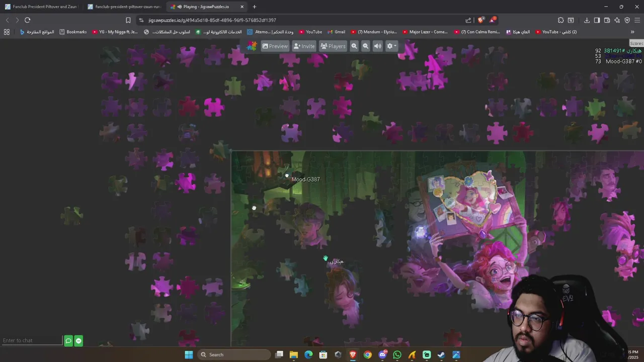
Task: Open File Explorer from taskbar
Action: pos(294,354)
